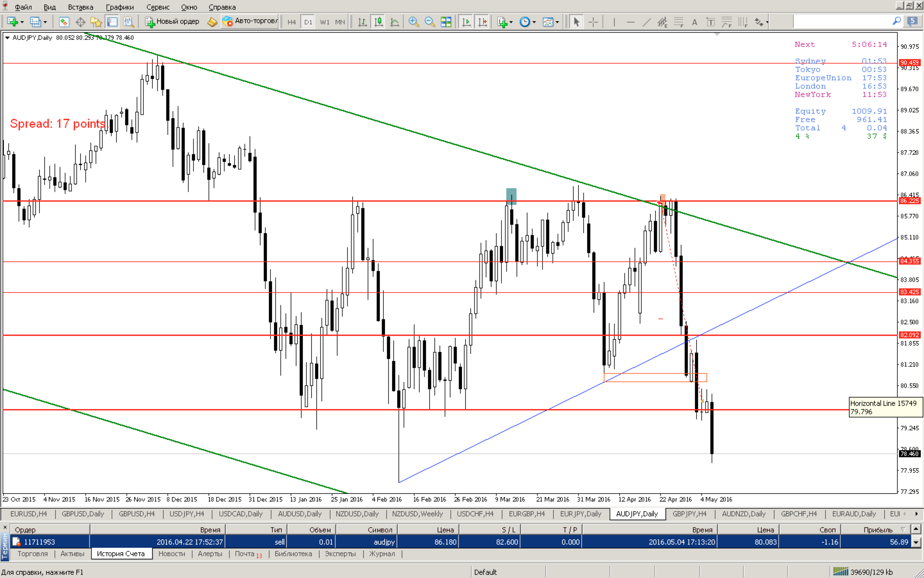Switch to the GBPJPY,H4 chart tab
Viewport: 924px width, 578px height.
pyautogui.click(x=689, y=514)
